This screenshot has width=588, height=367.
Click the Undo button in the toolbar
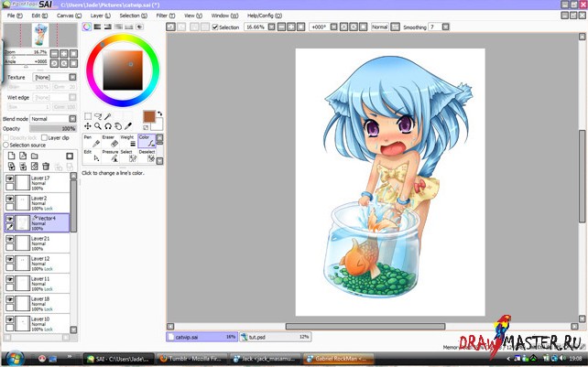170,27
